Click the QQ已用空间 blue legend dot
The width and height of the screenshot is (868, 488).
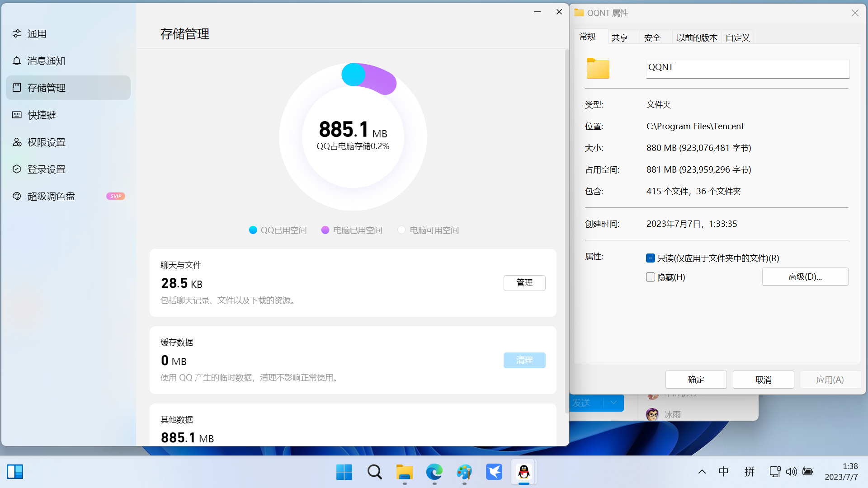253,230
